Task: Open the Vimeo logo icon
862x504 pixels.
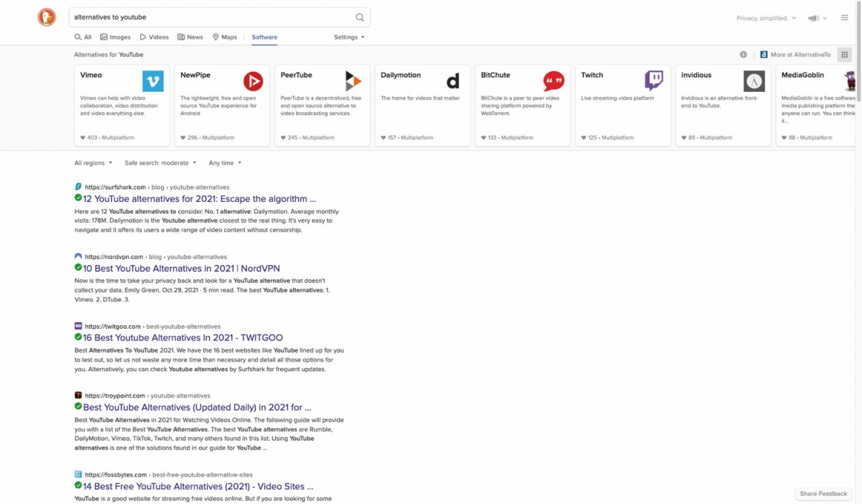Action: 153,81
